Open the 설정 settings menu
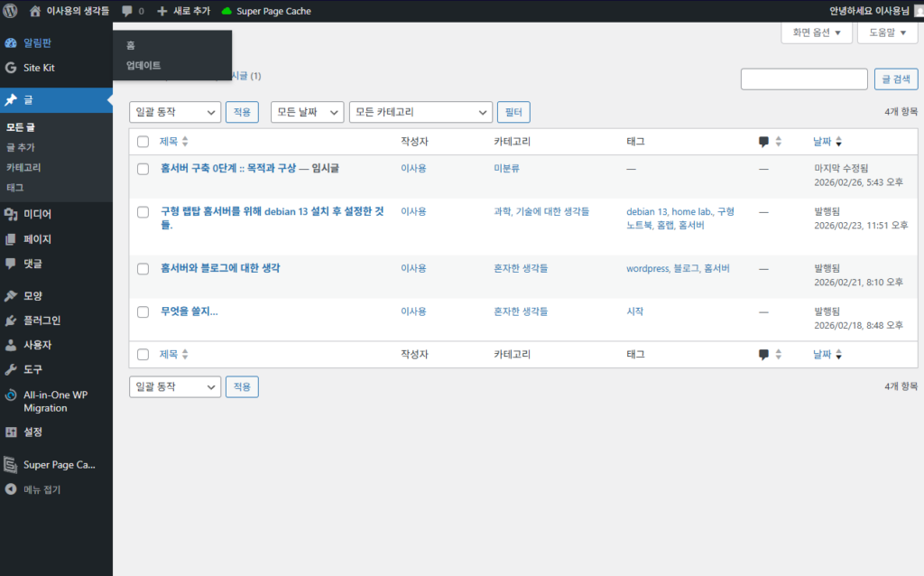This screenshot has height=576, width=924. point(32,432)
